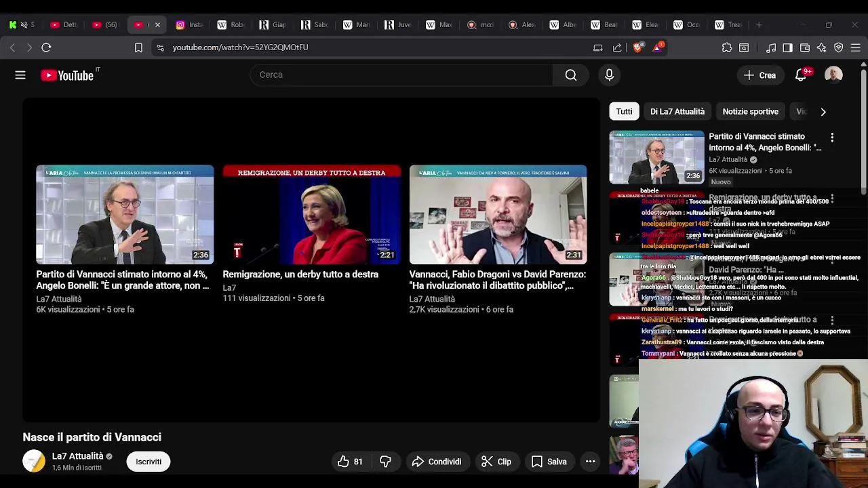Open Brave Shields lion icon
This screenshot has width=868, height=488.
[x=637, y=47]
